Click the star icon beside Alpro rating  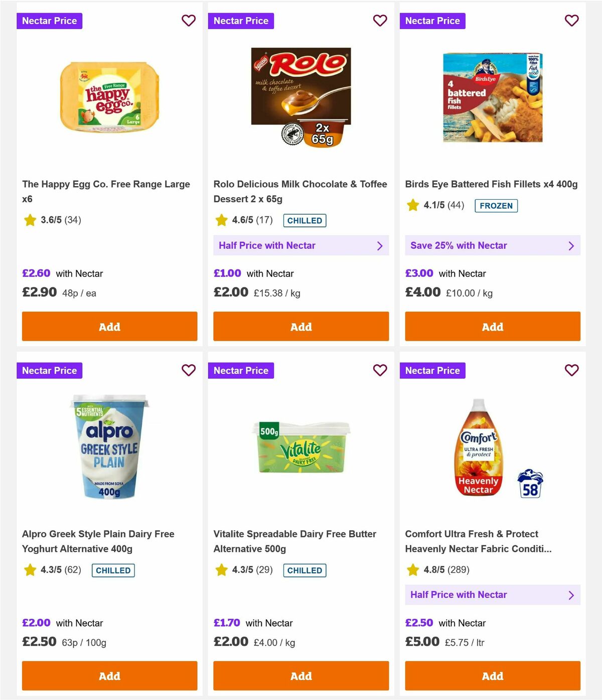click(x=30, y=570)
